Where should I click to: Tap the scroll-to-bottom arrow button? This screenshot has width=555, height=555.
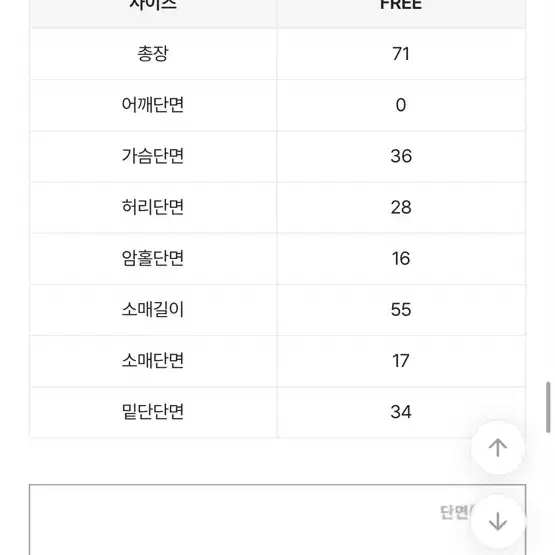(498, 521)
